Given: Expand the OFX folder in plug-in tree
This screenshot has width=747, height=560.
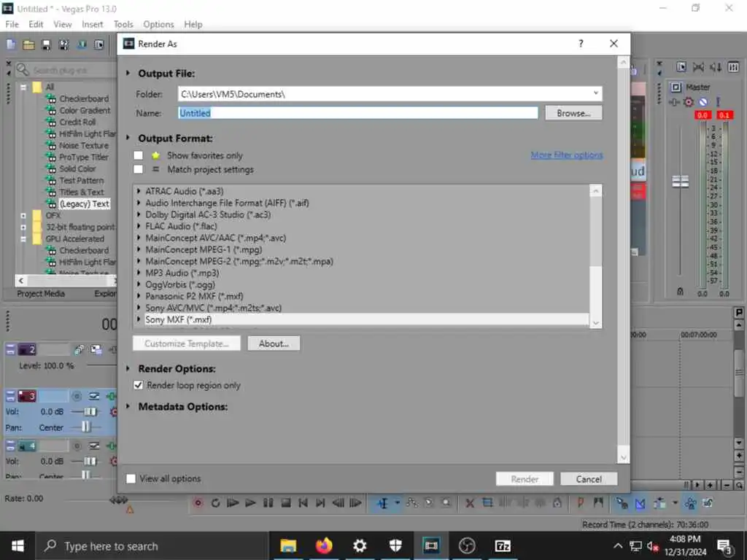Looking at the screenshot, I should [x=23, y=215].
